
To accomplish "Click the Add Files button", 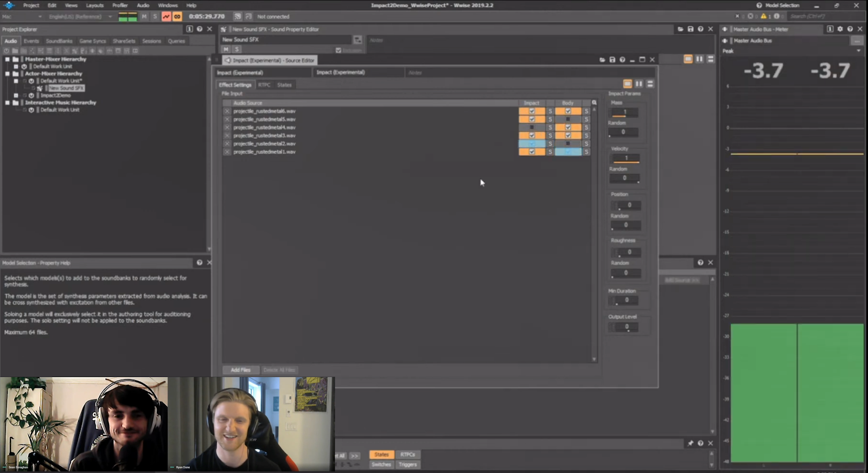I will pyautogui.click(x=240, y=370).
